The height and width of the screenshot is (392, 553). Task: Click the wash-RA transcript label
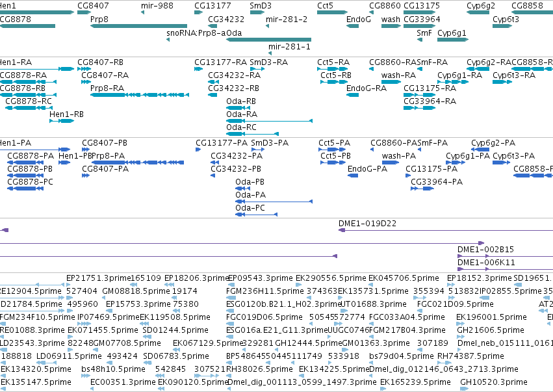tap(398, 75)
